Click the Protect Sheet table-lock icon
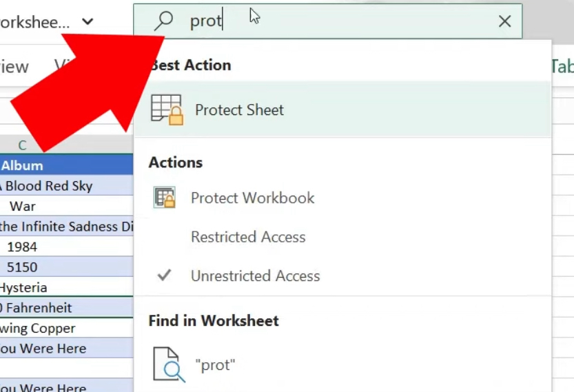The height and width of the screenshot is (392, 574). pos(167,110)
